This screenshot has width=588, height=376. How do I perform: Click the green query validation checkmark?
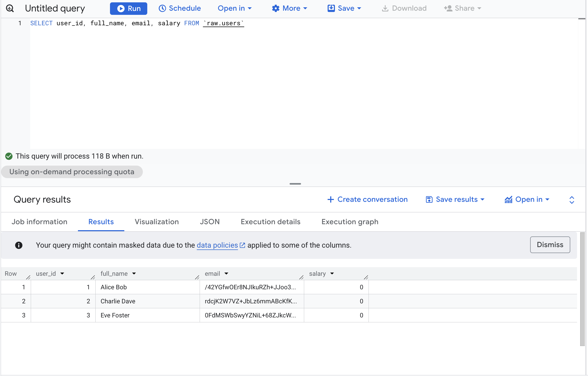(9, 156)
